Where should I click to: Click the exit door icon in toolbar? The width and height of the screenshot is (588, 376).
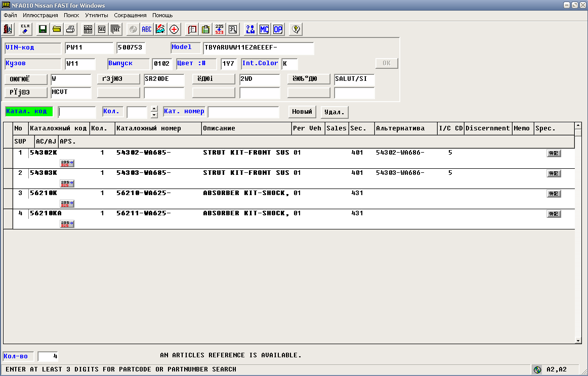pyautogui.click(x=8, y=29)
